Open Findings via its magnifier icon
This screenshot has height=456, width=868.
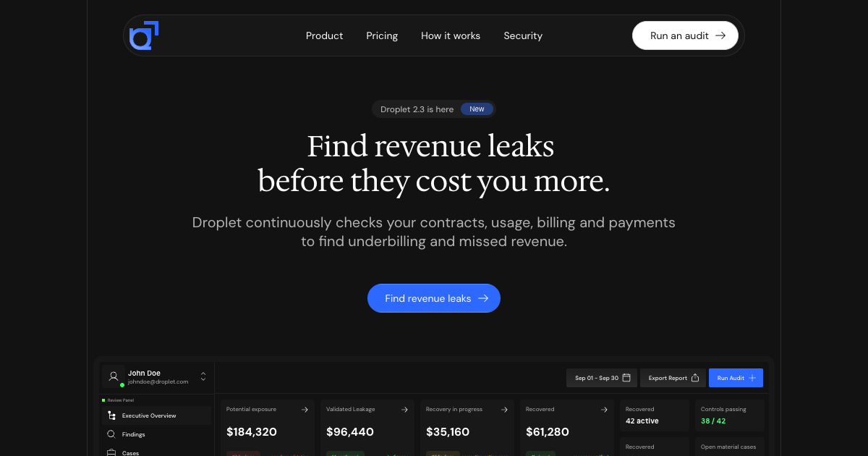tap(111, 434)
